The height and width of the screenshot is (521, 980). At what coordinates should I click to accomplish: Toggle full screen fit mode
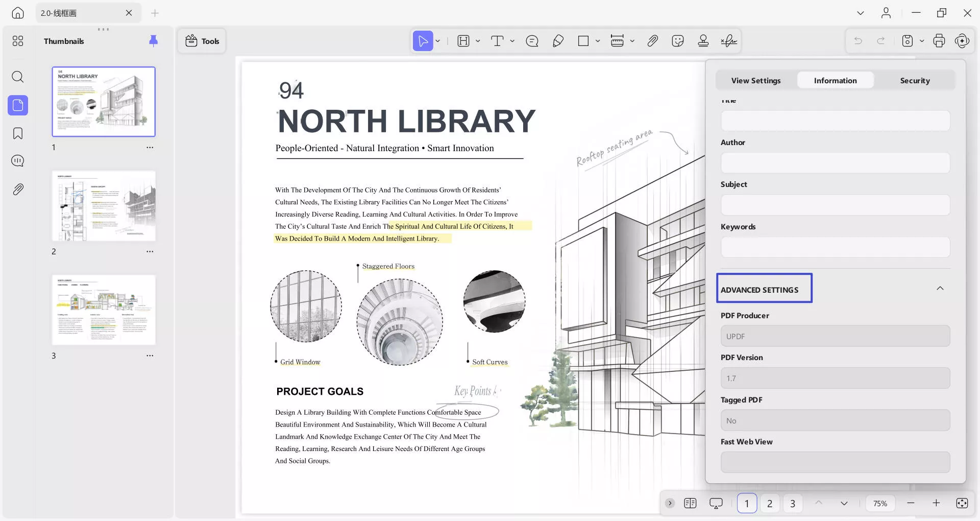962,503
